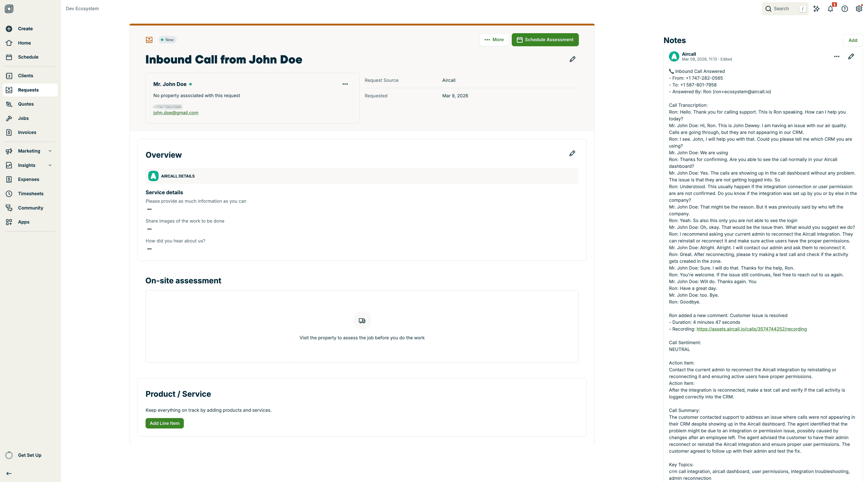Screen dimensions: 868x482
Task: Open Apps using the grid-plus icon
Action: pyautogui.click(x=9, y=222)
